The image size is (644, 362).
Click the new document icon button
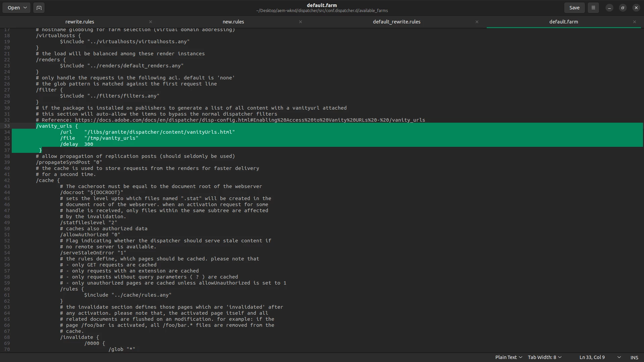coord(39,8)
